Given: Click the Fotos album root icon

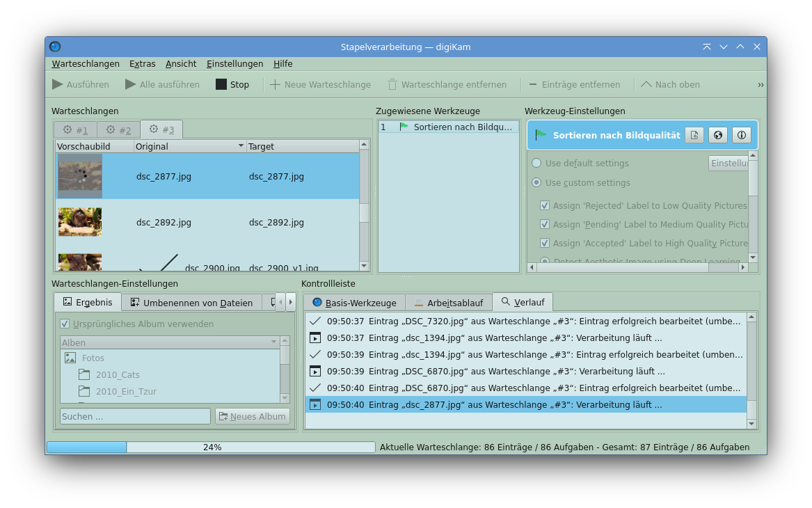Looking at the screenshot, I should 70,358.
